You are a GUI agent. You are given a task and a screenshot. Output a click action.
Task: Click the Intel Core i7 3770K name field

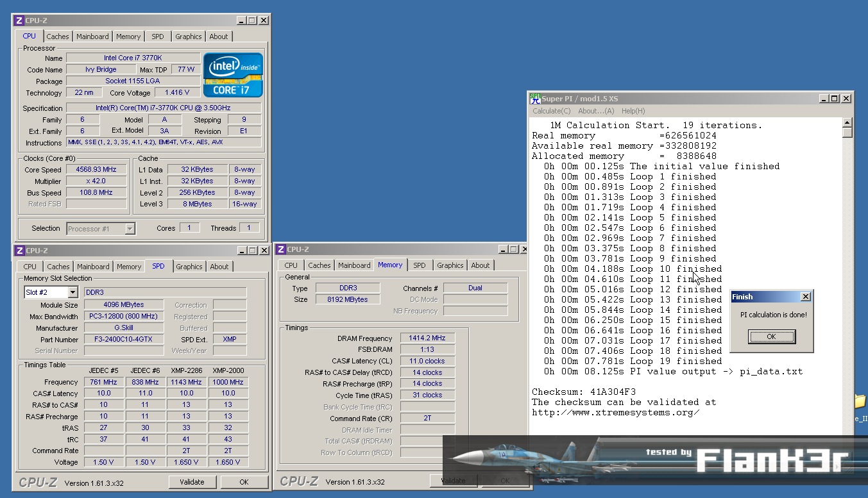click(x=133, y=58)
